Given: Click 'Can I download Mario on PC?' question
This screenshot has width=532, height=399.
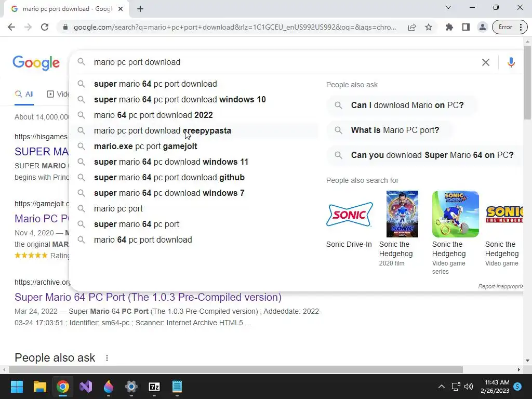Looking at the screenshot, I should coord(402,105).
